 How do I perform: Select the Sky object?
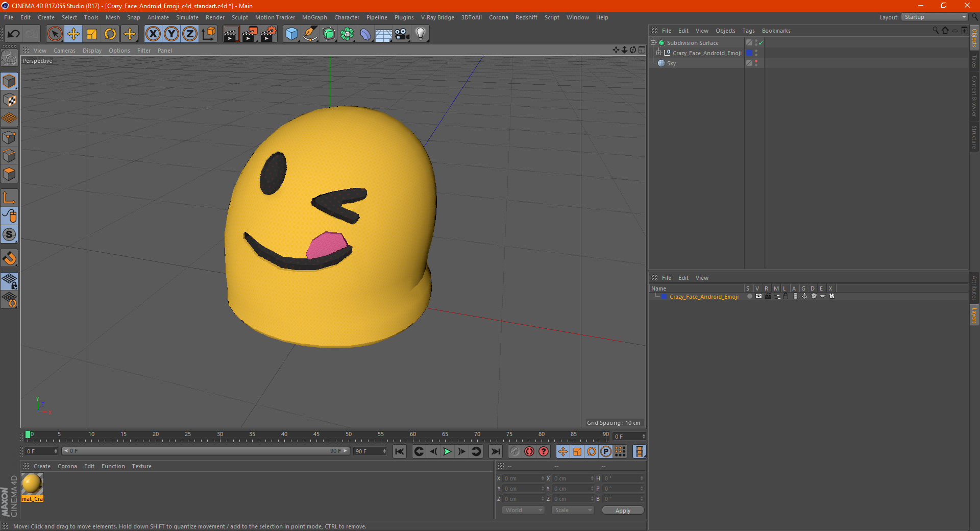click(x=671, y=63)
